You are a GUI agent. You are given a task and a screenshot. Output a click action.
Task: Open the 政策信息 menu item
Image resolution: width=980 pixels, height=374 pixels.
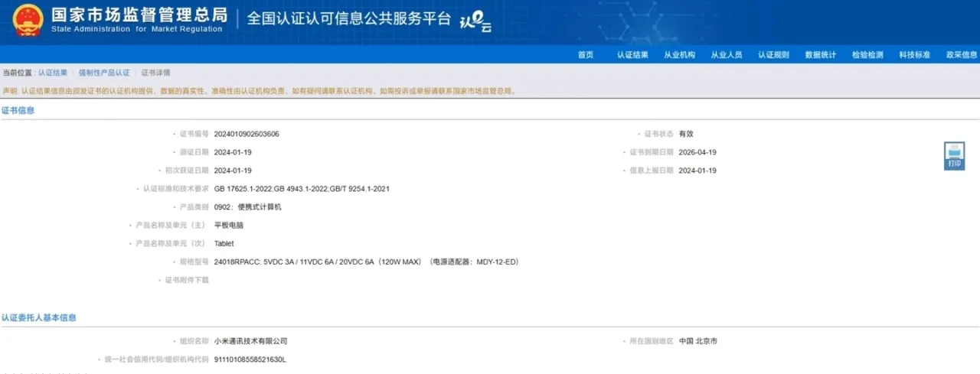962,55
